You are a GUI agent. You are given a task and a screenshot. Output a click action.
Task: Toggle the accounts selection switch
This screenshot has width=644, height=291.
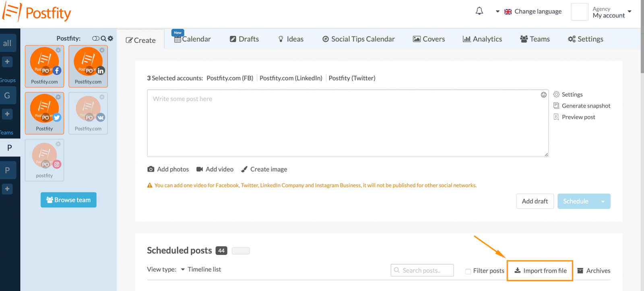[96, 39]
